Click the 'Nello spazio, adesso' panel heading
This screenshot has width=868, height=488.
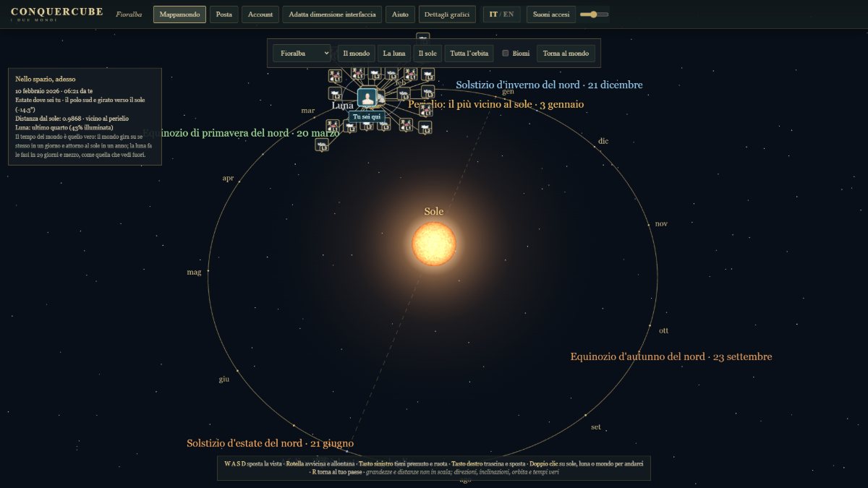click(45, 79)
